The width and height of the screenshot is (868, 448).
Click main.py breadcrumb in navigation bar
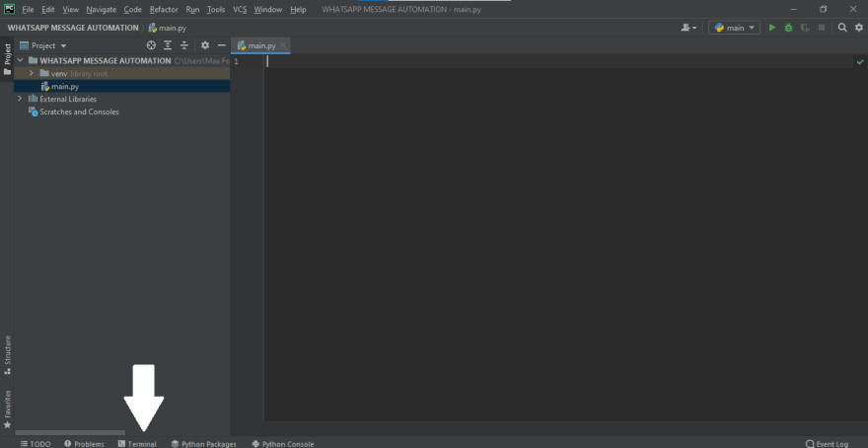pos(168,28)
